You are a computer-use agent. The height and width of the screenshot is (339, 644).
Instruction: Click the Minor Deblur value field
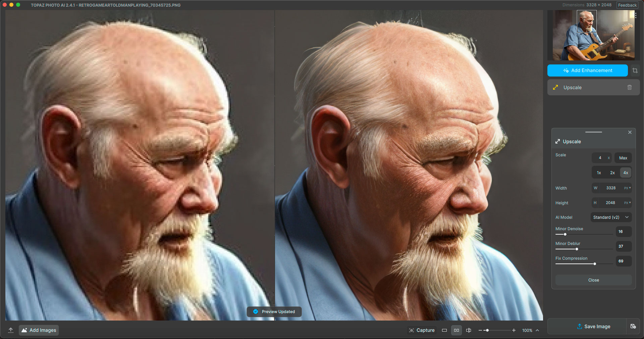click(x=623, y=246)
